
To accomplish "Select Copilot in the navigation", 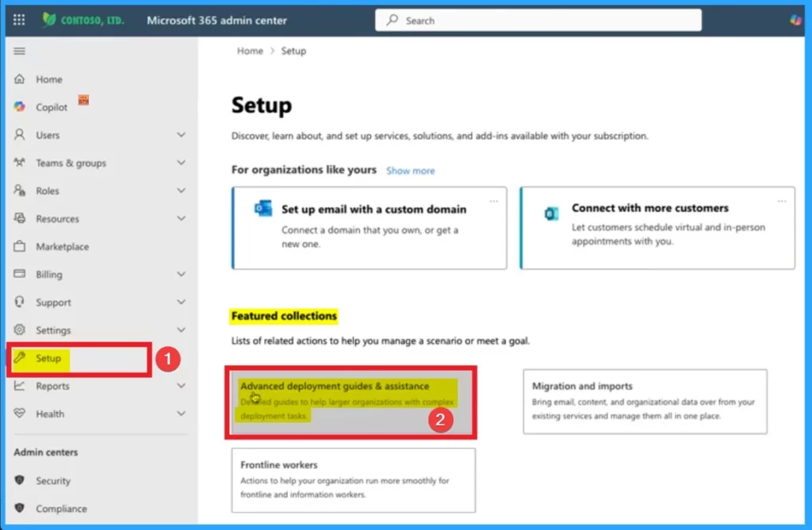I will click(52, 107).
